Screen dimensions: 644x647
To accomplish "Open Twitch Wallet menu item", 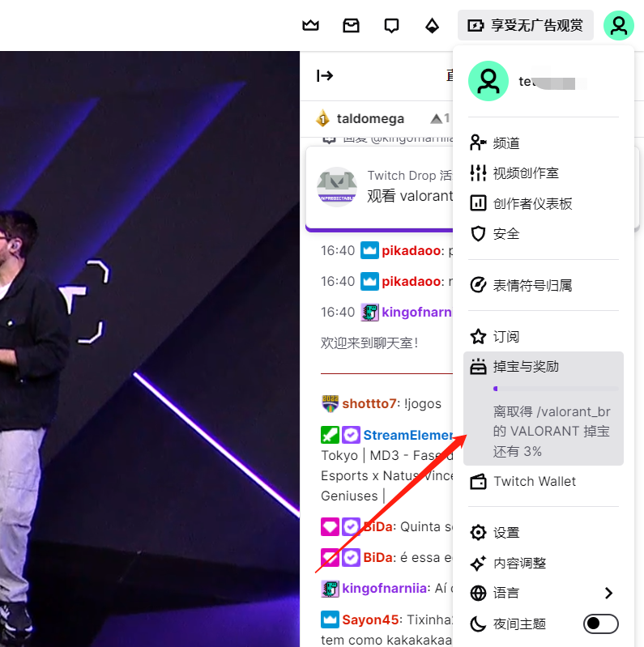I will (544, 482).
